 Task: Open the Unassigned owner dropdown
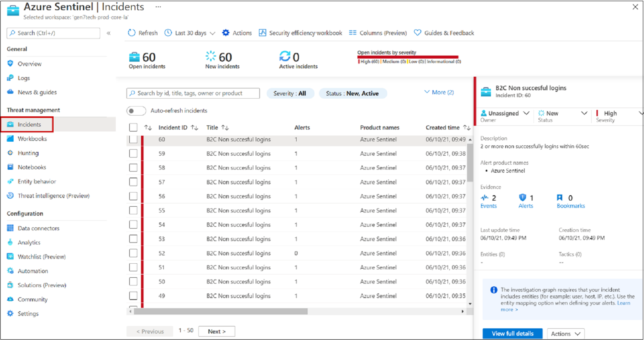504,113
